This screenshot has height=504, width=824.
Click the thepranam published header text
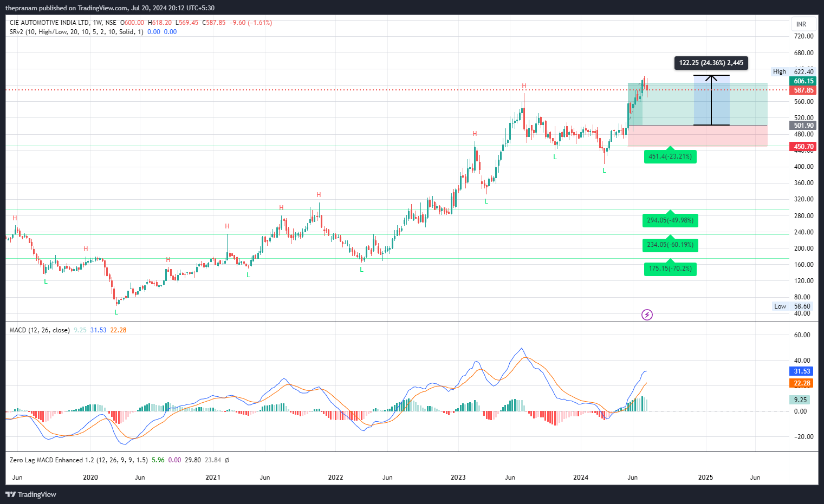(110, 8)
